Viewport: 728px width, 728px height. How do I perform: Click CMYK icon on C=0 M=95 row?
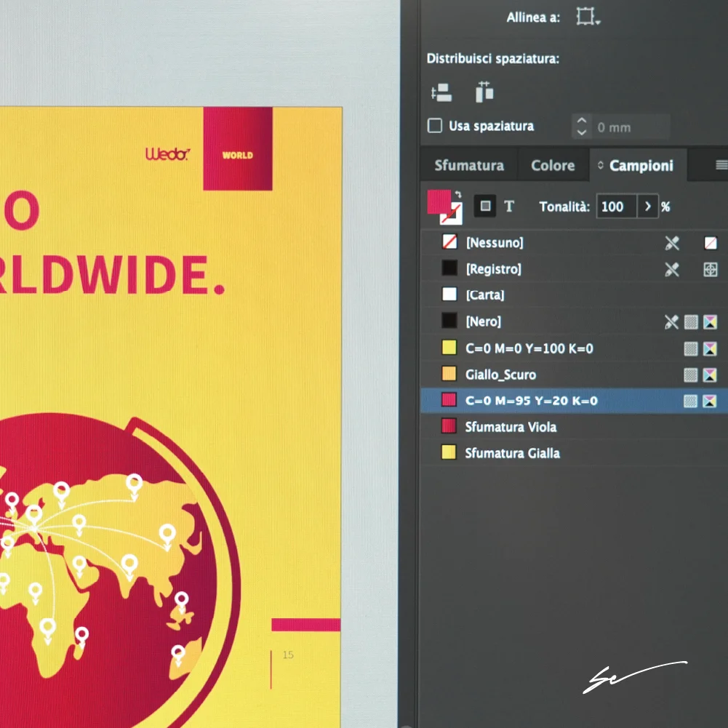710,401
